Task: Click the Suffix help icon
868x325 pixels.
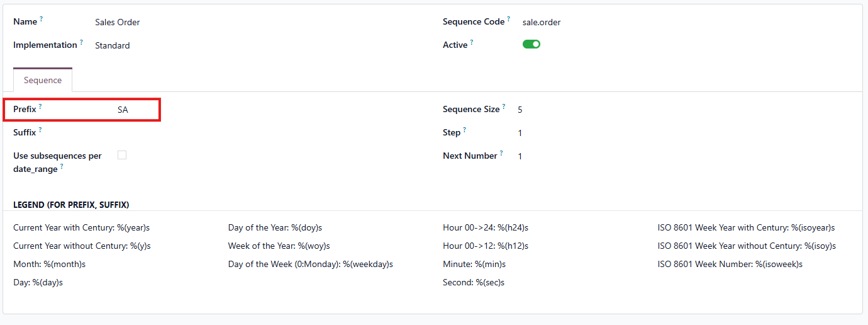Action: coord(40,130)
